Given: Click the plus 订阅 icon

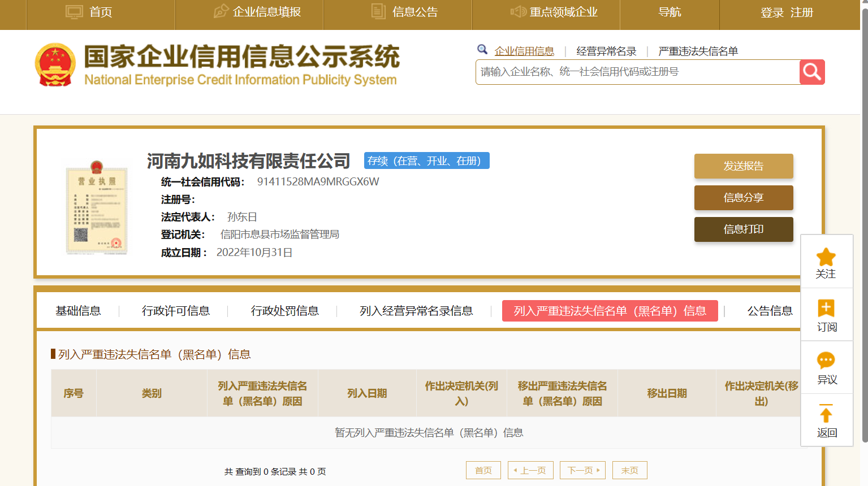Looking at the screenshot, I should point(826,308).
